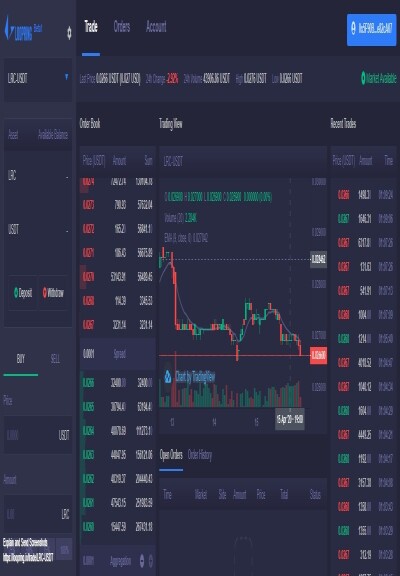This screenshot has height=576, width=400.
Task: Click the 15 Apr '20 date marker on chart
Action: (x=290, y=419)
